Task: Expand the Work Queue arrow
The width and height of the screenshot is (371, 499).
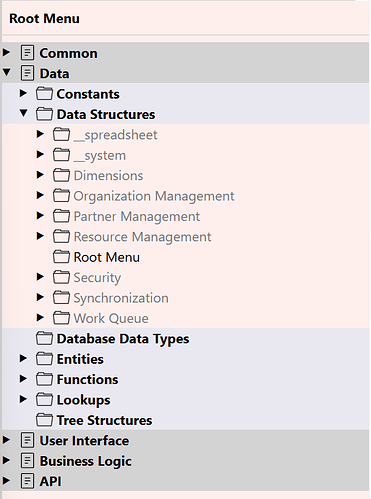Action: [40, 317]
